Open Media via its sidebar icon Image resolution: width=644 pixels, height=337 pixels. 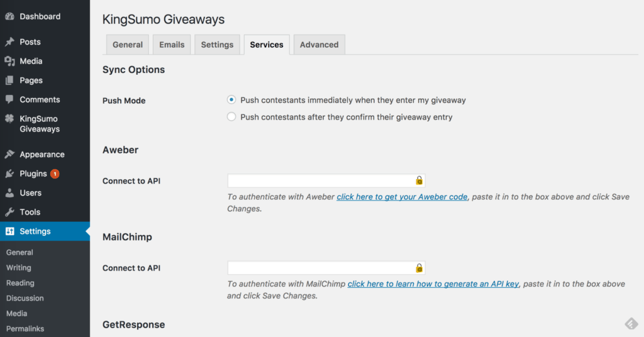click(x=9, y=61)
